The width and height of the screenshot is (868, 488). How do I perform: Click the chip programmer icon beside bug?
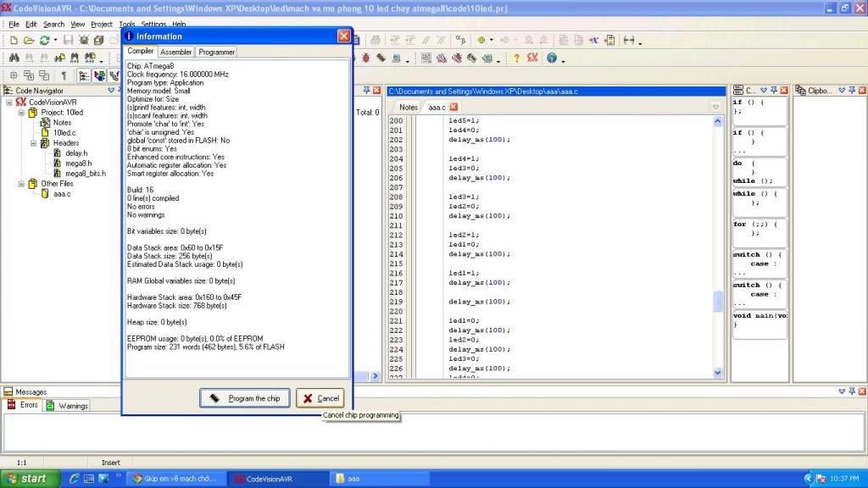point(381,58)
